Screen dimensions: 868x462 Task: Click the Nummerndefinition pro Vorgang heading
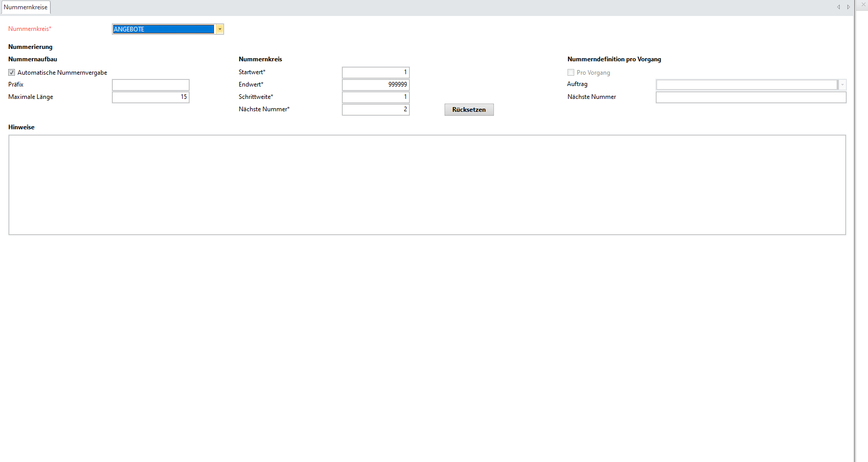point(614,59)
